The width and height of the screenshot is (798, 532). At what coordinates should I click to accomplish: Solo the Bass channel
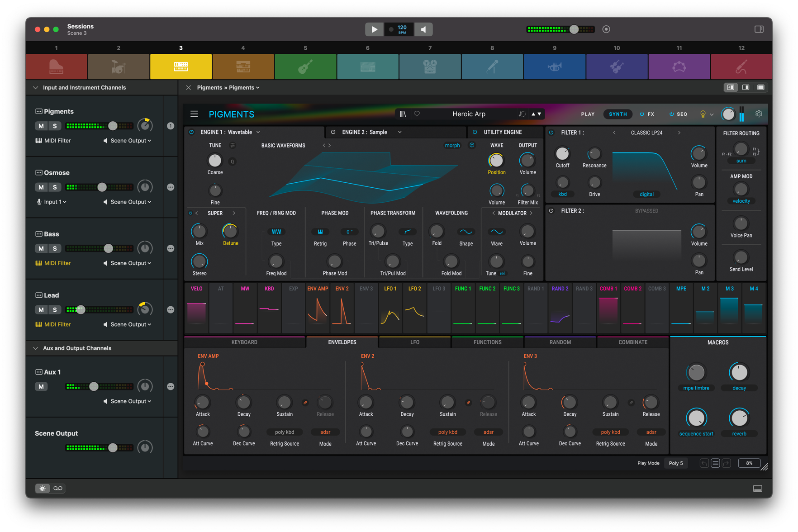(x=55, y=248)
